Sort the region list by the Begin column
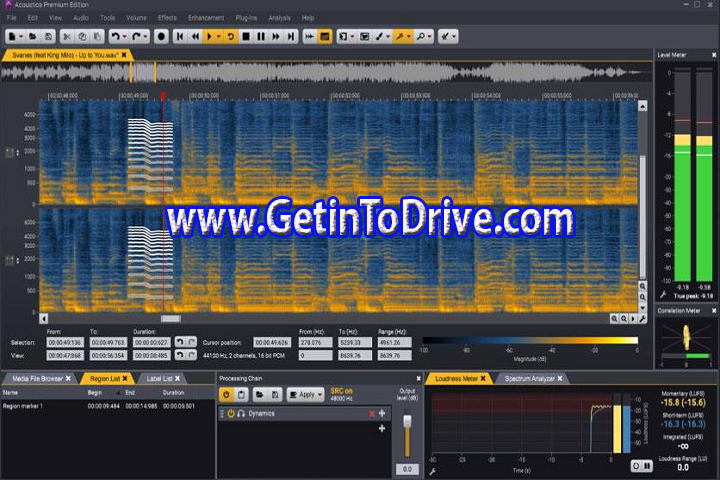The image size is (720, 480). (x=95, y=393)
